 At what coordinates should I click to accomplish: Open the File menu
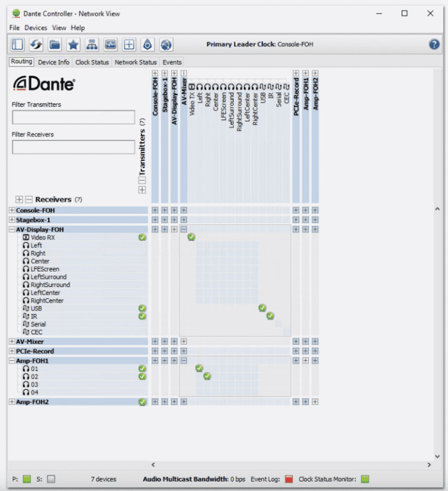(x=14, y=28)
